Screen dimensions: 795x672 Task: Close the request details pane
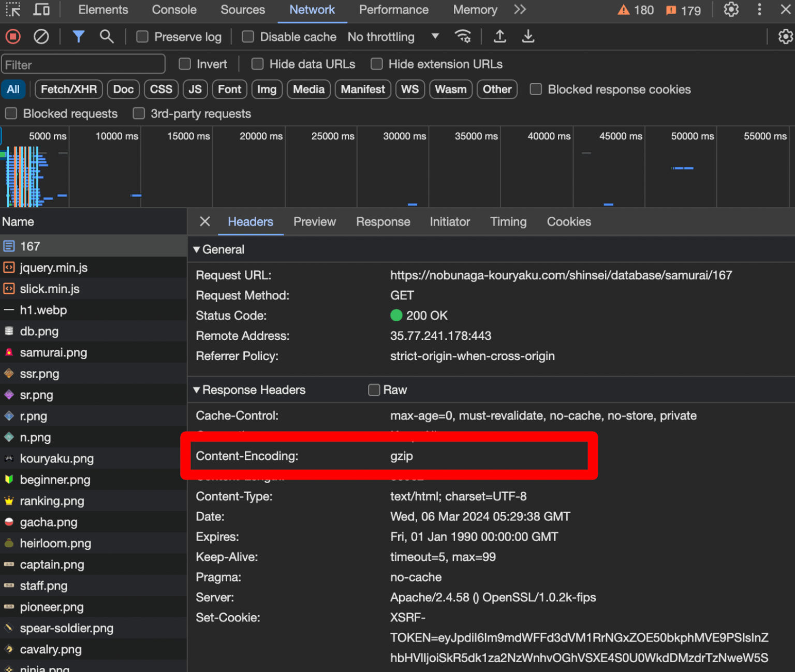click(x=204, y=221)
